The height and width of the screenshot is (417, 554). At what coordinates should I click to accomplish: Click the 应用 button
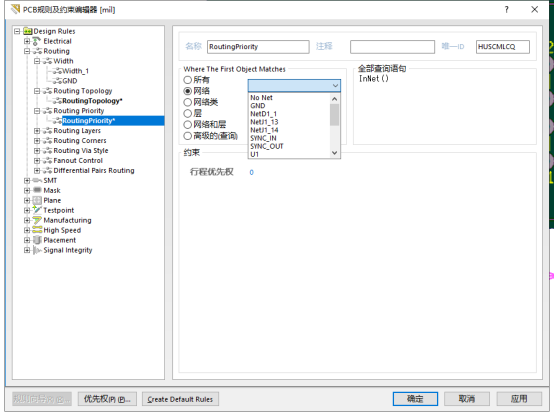tap(519, 399)
